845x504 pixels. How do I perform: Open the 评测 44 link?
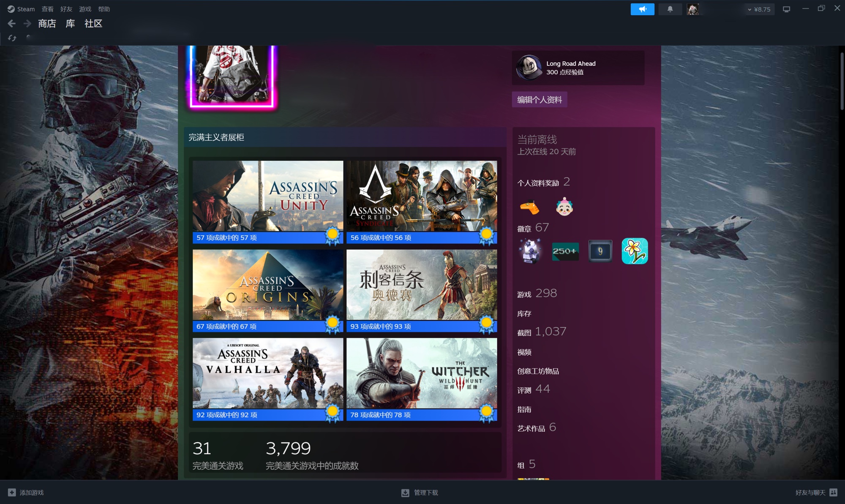tap(534, 389)
